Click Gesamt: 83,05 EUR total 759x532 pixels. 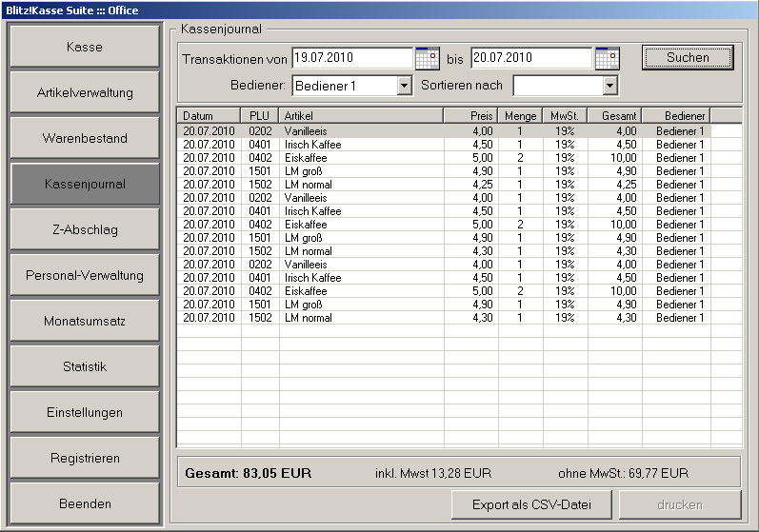tap(248, 473)
